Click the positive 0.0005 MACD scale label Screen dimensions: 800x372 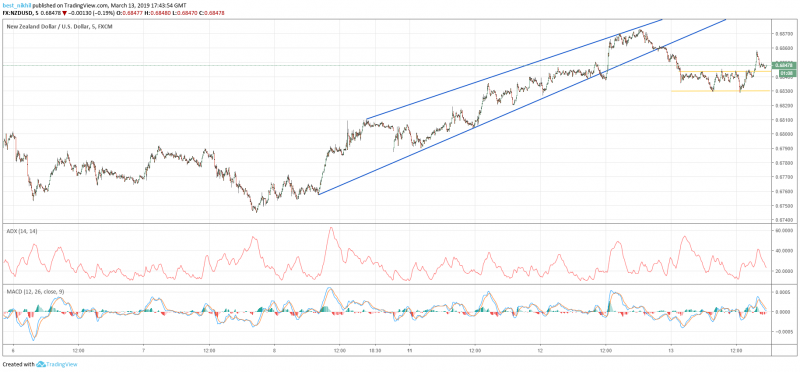(784, 292)
